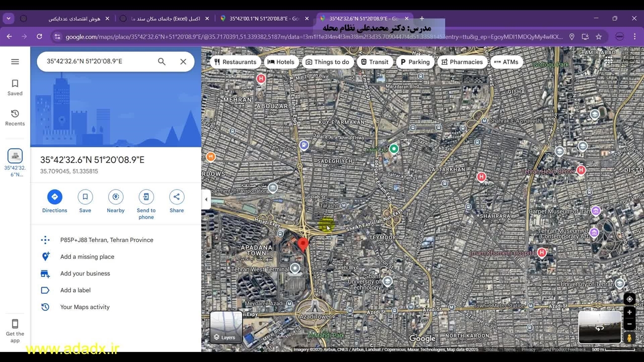Open the browser tab search dropdown
The height and width of the screenshot is (362, 644).
click(8, 19)
